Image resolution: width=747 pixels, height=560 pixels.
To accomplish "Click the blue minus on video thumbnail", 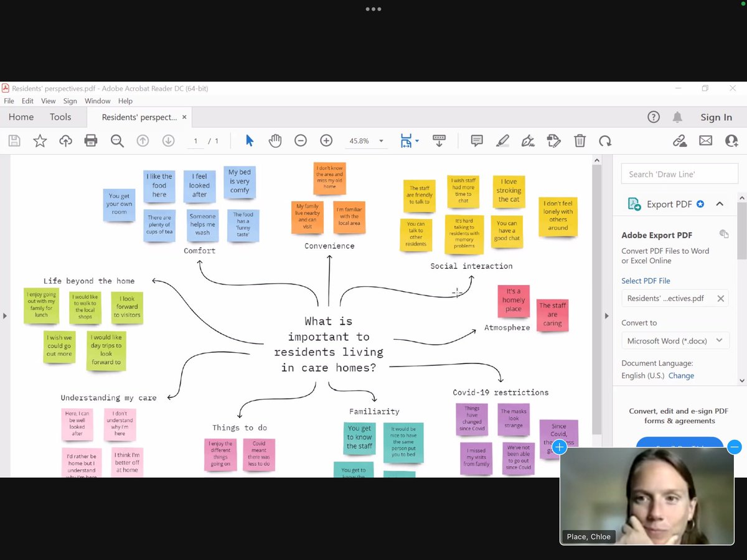I will (735, 447).
